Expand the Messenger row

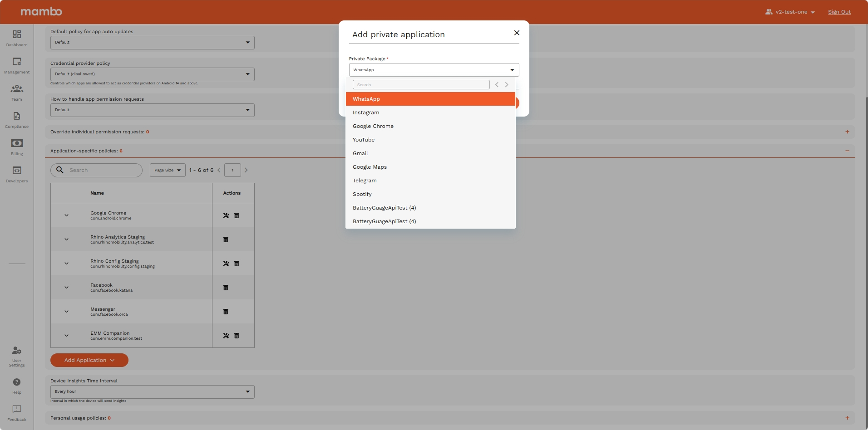coord(66,312)
